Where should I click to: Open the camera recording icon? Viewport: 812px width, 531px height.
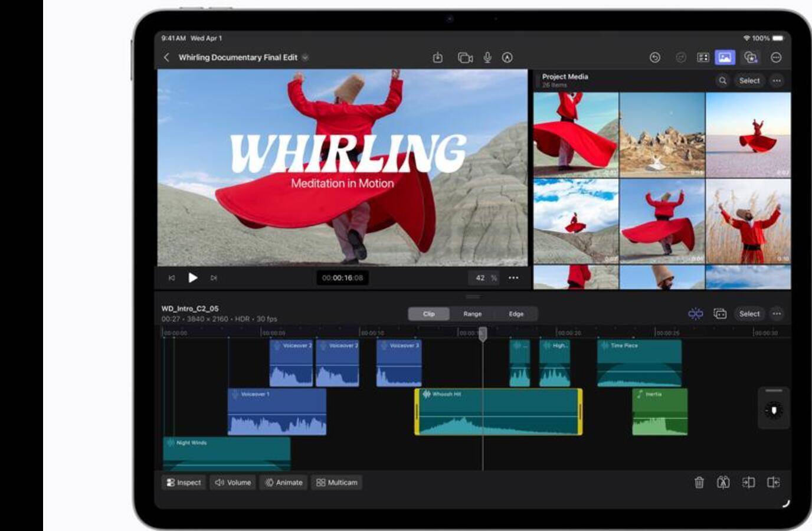point(465,57)
